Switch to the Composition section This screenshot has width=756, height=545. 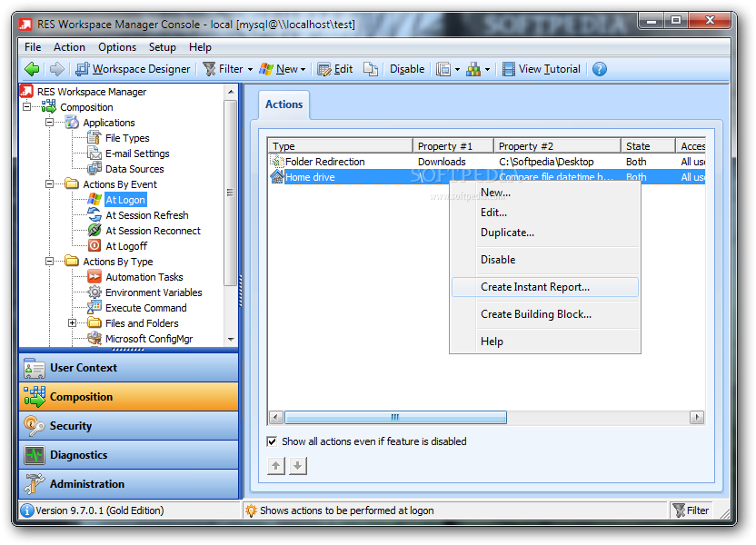pyautogui.click(x=129, y=397)
